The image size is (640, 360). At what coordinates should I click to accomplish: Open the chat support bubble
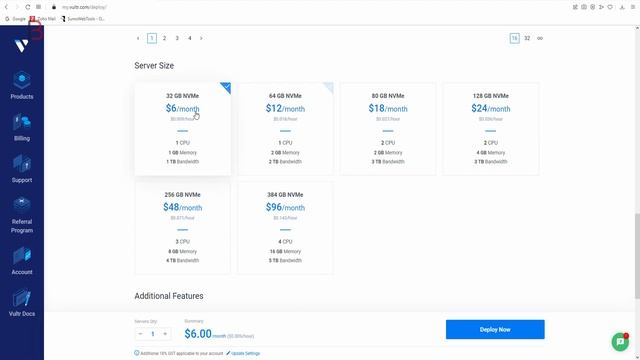click(x=620, y=341)
